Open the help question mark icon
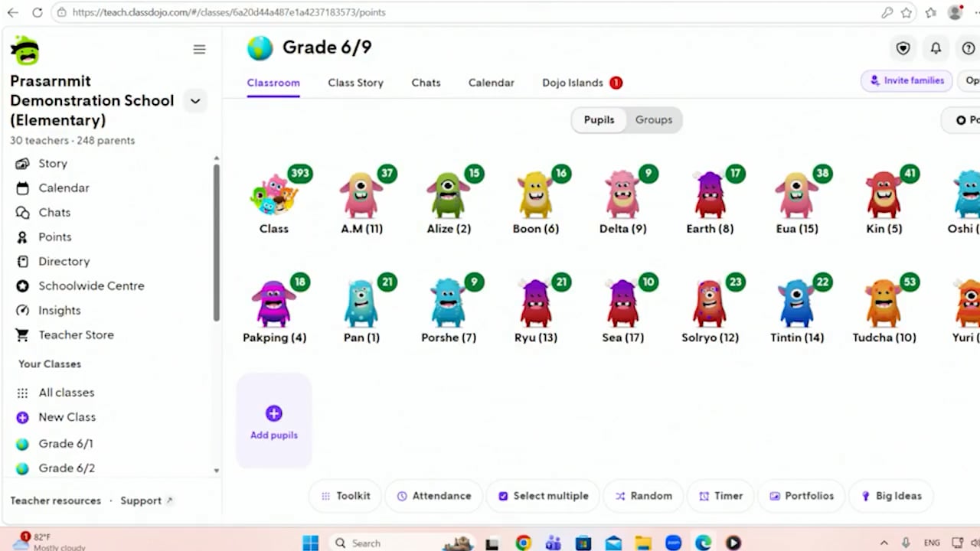 pyautogui.click(x=969, y=48)
